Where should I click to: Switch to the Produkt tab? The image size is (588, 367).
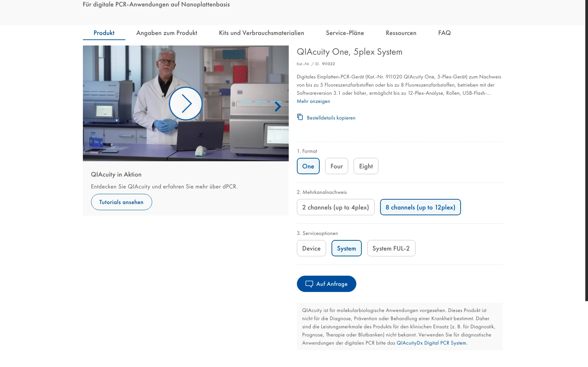[x=104, y=33]
